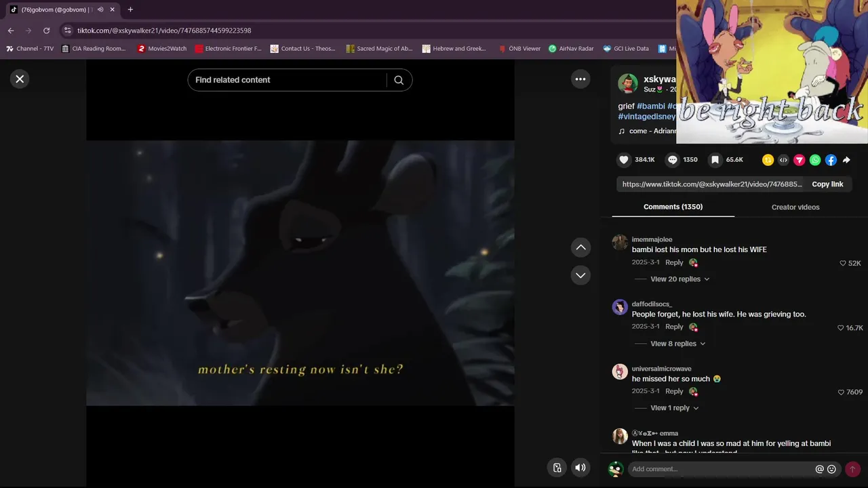Click username imemmajolee in comments
Screen dimensions: 868x488
652,240
